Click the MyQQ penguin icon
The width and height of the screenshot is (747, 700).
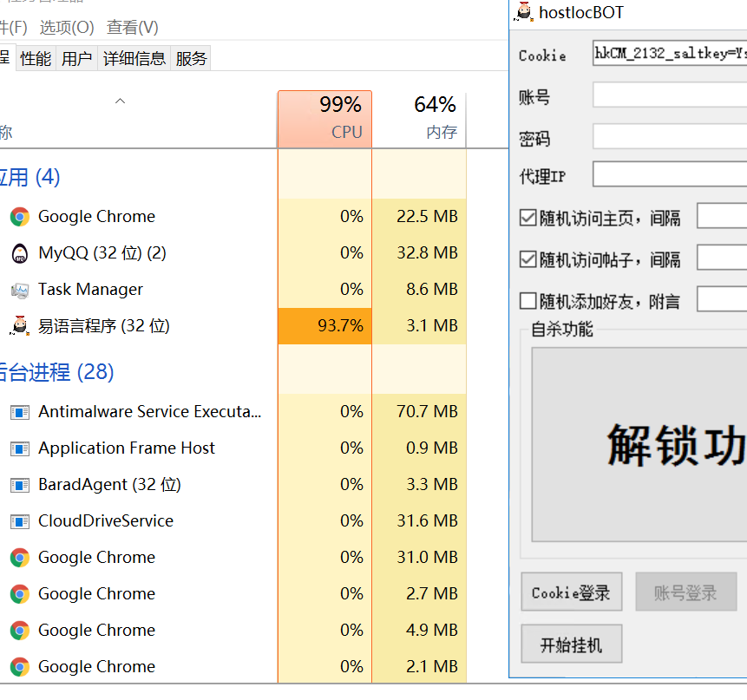point(19,253)
